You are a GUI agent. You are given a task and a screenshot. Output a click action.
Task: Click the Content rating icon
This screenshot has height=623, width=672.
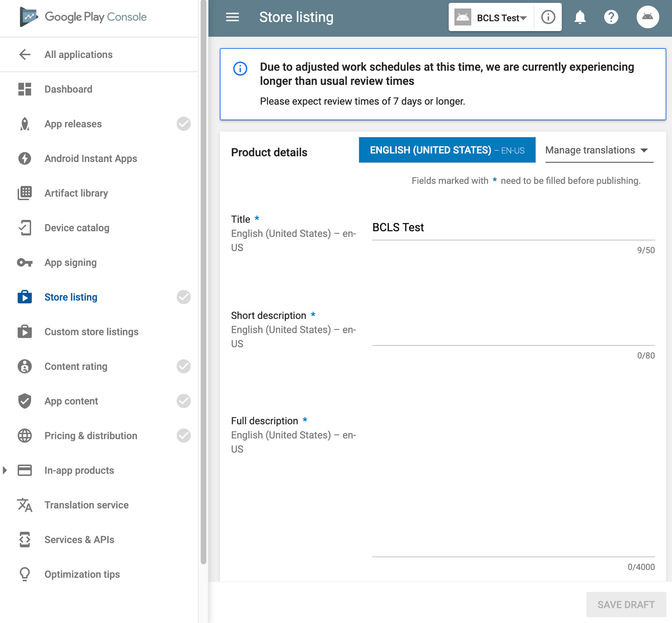(x=25, y=366)
